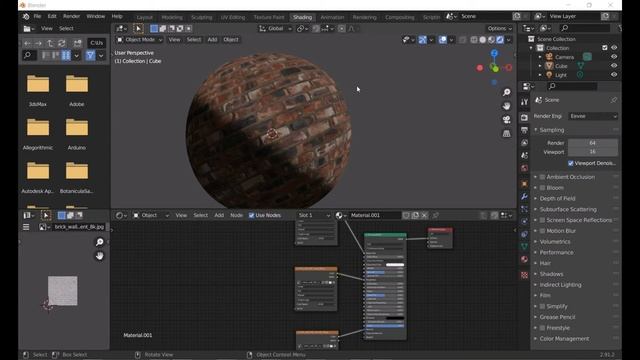Hide Camera with its eye icon
Screen dimensions: 640x360
[x=614, y=57]
